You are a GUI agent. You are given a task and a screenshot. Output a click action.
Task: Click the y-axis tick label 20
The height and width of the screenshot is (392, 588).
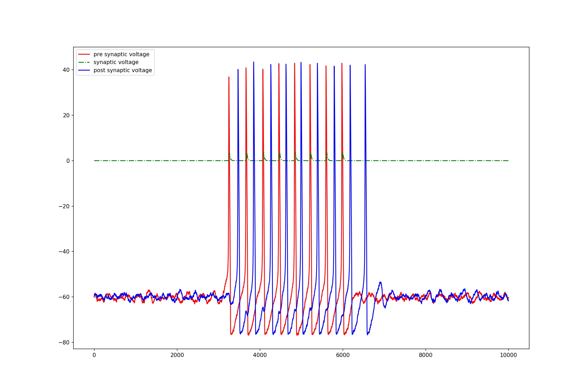click(66, 115)
